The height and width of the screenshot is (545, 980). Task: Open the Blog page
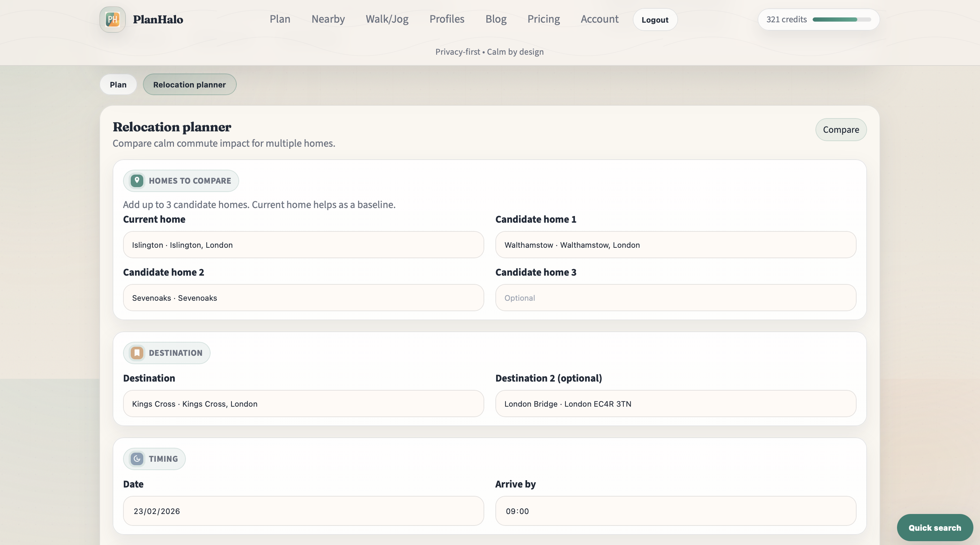(496, 19)
